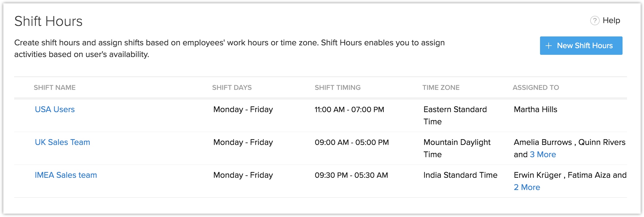Click the Shift Name column header
The width and height of the screenshot is (644, 217).
tap(55, 88)
